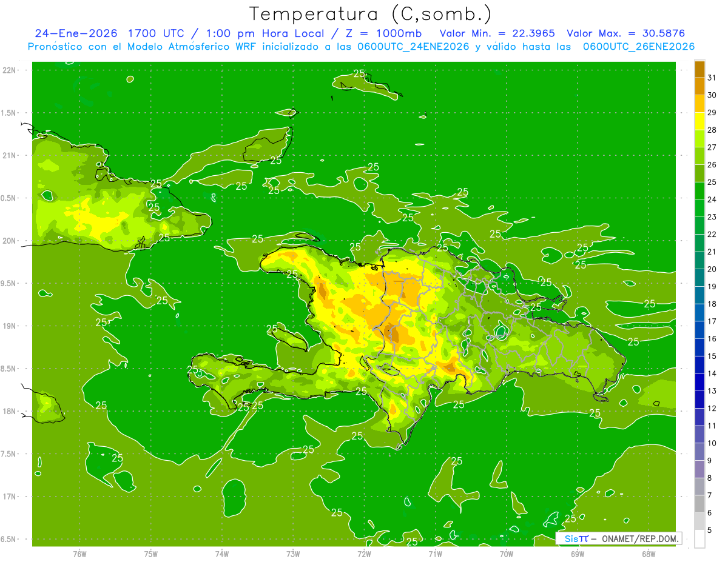The height and width of the screenshot is (562, 728).
Task: Click the colorbar scale label "5"
Action: click(710, 530)
